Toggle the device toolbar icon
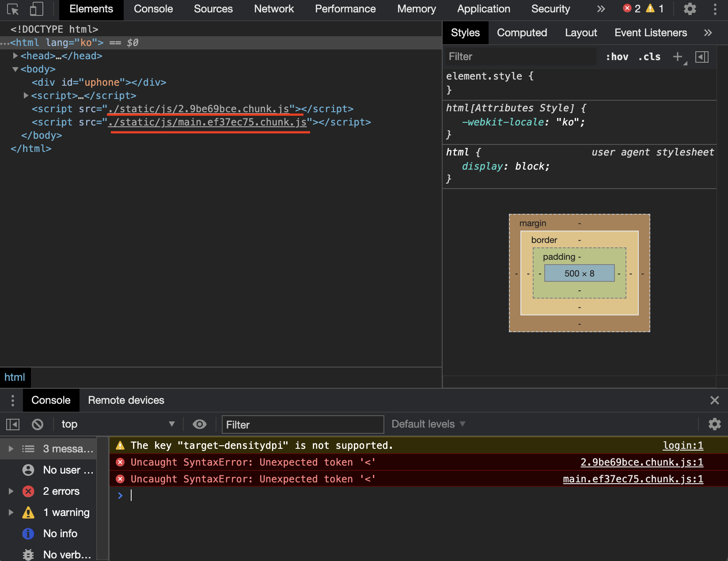 36,9
